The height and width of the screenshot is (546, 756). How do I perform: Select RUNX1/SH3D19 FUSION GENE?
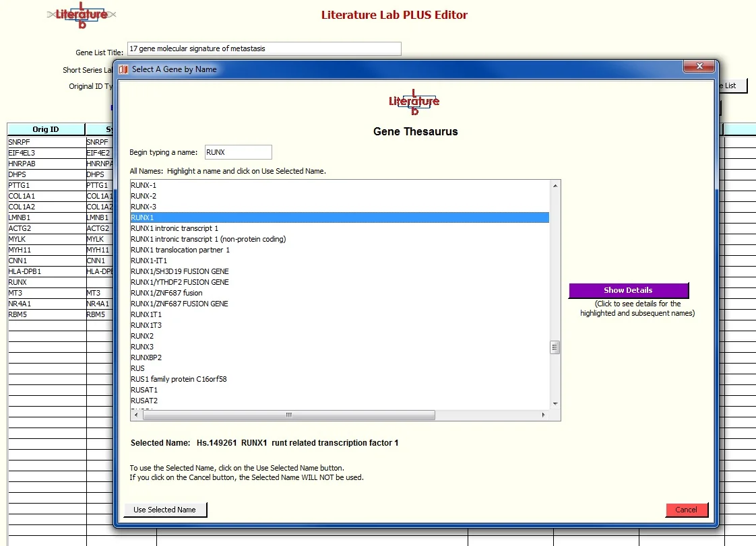click(340, 271)
